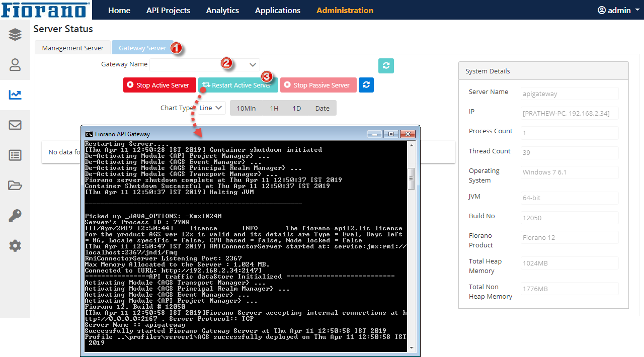Switch to the Gateway Server tab
This screenshot has height=357, width=644.
click(142, 48)
